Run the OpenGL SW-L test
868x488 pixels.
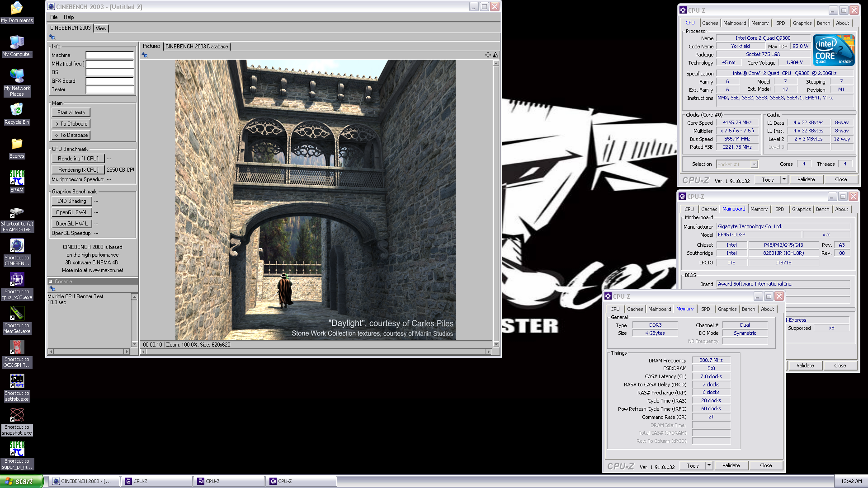pyautogui.click(x=72, y=212)
